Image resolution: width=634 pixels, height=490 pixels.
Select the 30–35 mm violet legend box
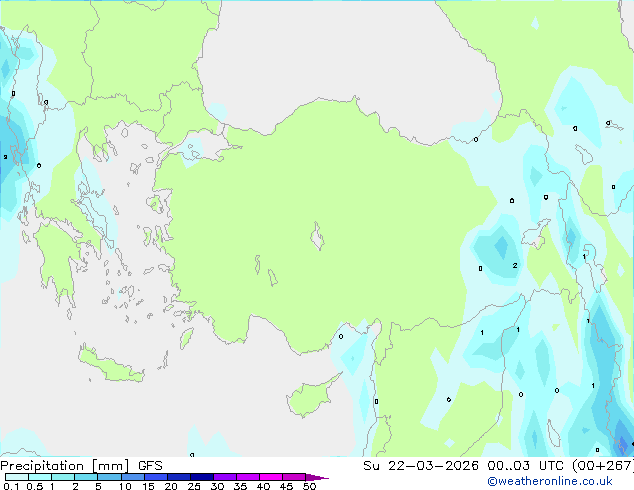tap(225, 477)
